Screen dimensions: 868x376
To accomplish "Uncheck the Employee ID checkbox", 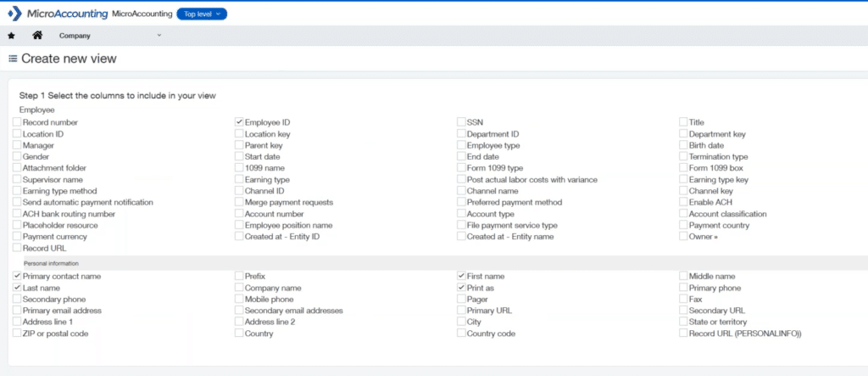I will pyautogui.click(x=239, y=123).
